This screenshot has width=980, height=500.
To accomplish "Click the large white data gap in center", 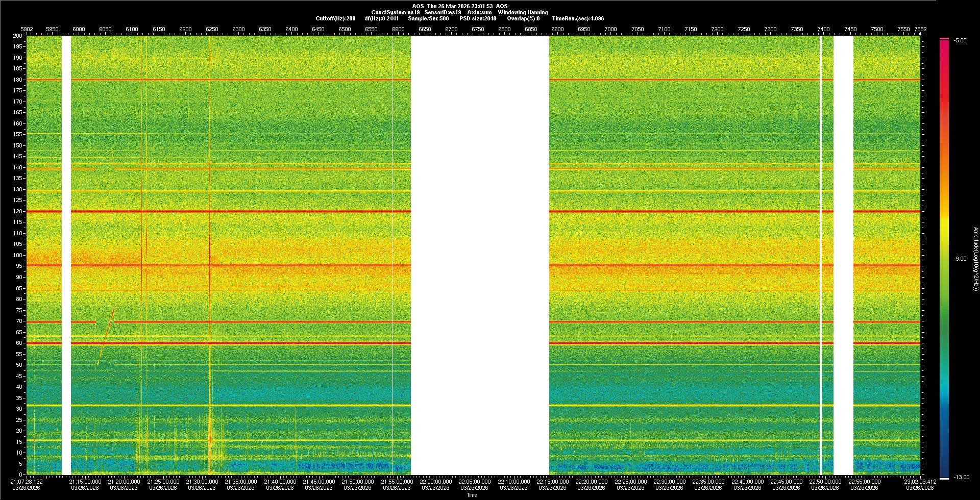I will tap(480, 255).
